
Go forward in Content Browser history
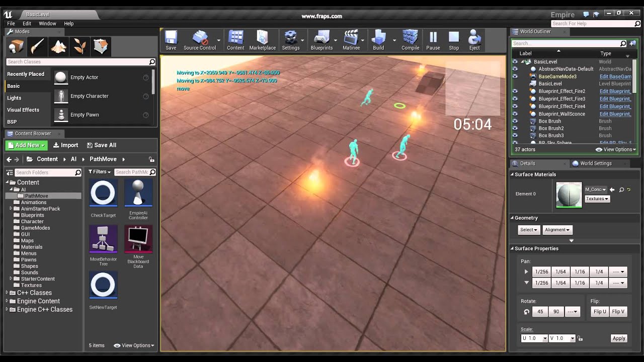[17, 159]
